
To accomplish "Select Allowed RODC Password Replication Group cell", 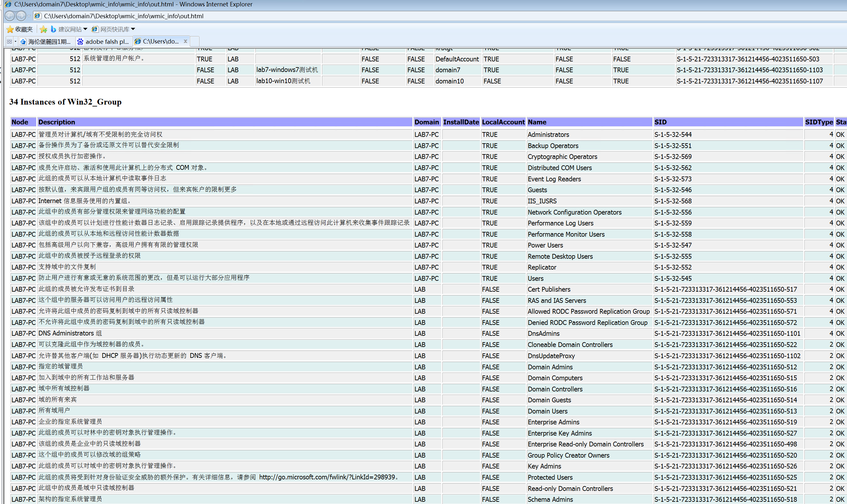I will [x=589, y=311].
